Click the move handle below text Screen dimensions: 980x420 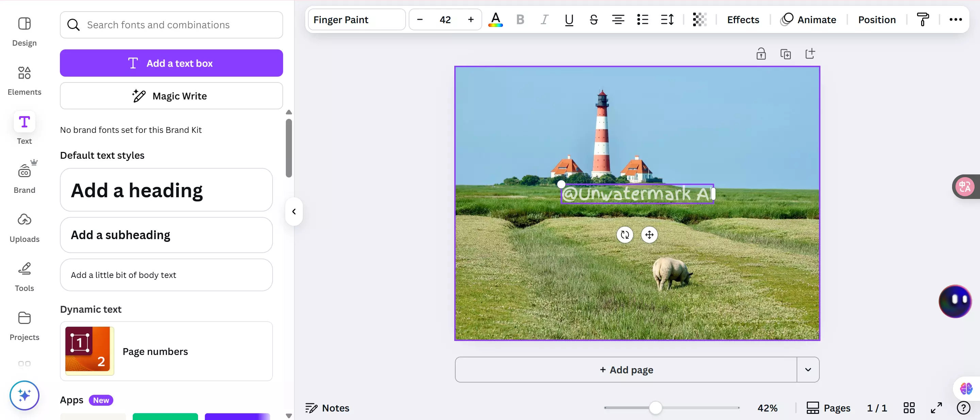(649, 235)
